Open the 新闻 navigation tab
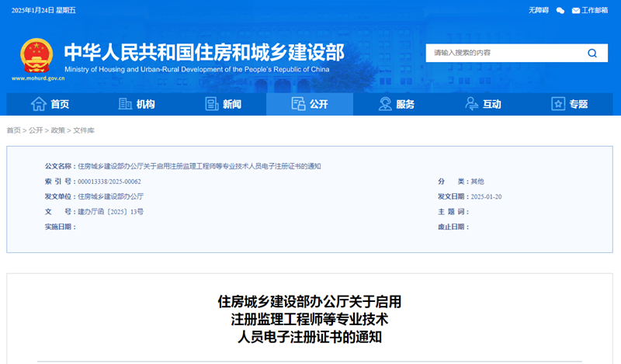Viewport: 621px width, 364px height. click(x=231, y=105)
